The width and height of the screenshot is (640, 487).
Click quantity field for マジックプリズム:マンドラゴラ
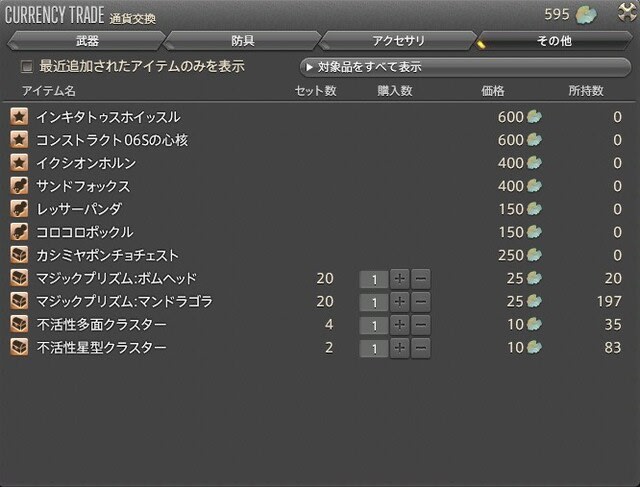coord(374,302)
